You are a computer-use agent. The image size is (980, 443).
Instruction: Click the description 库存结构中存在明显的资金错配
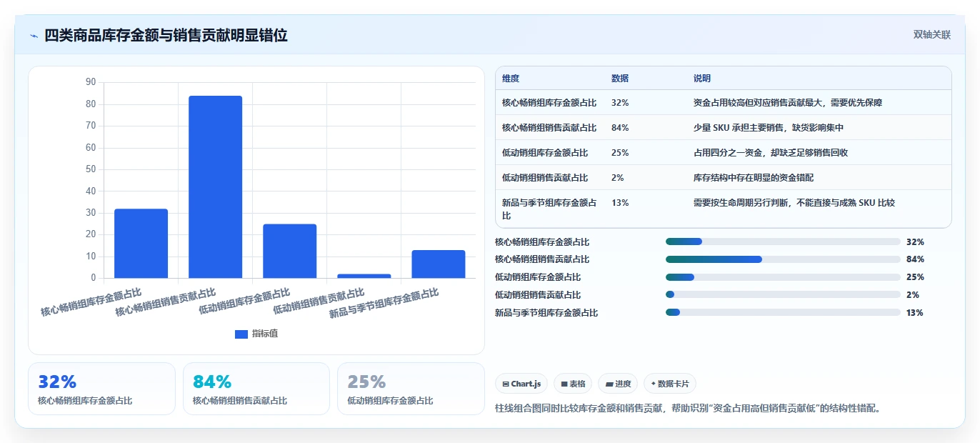pyautogui.click(x=754, y=178)
